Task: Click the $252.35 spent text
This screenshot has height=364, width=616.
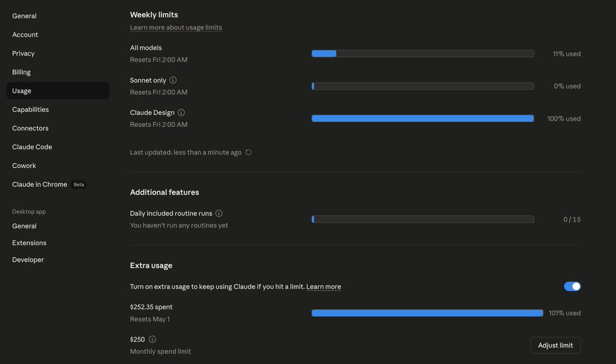Action: click(151, 307)
